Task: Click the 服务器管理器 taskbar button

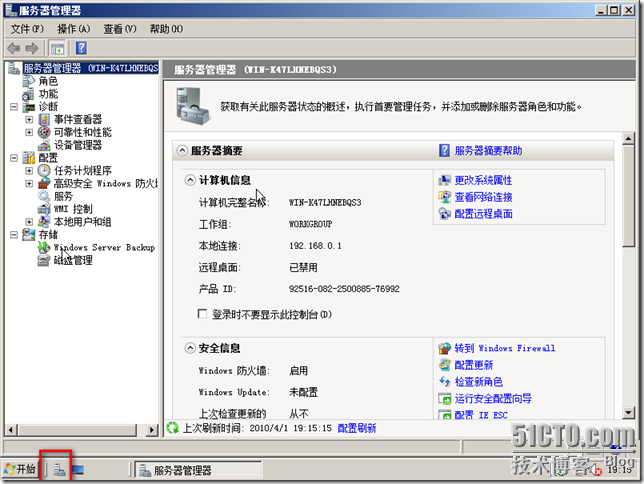Action: [x=198, y=470]
